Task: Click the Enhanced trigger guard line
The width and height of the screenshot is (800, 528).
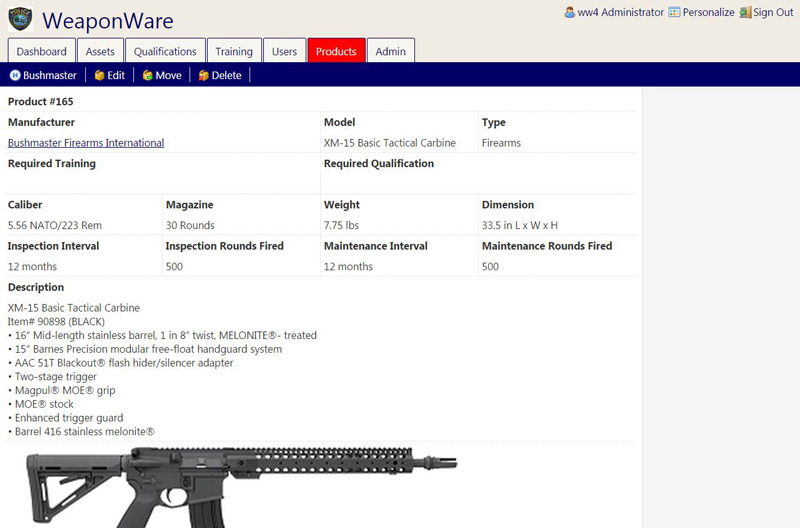Action: (x=65, y=418)
